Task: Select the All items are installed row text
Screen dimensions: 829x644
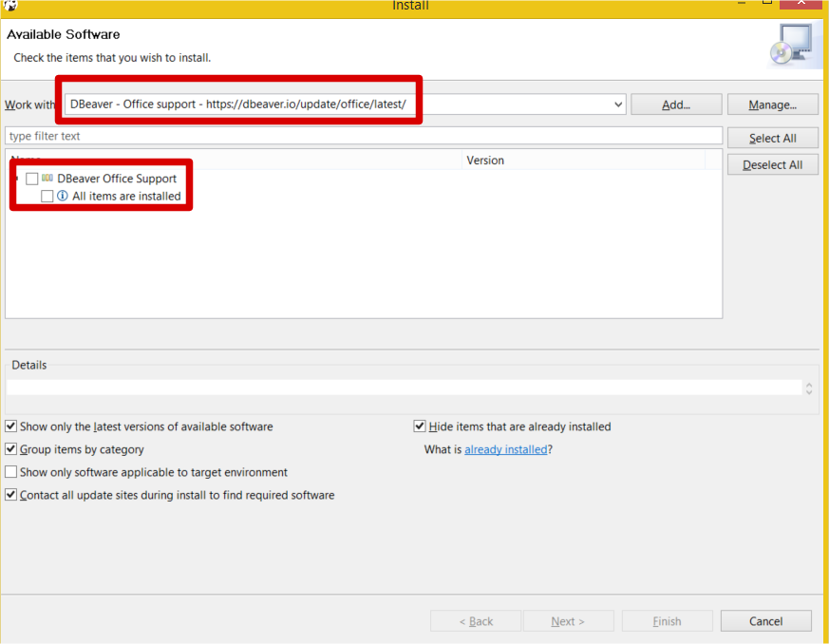Action: point(126,197)
